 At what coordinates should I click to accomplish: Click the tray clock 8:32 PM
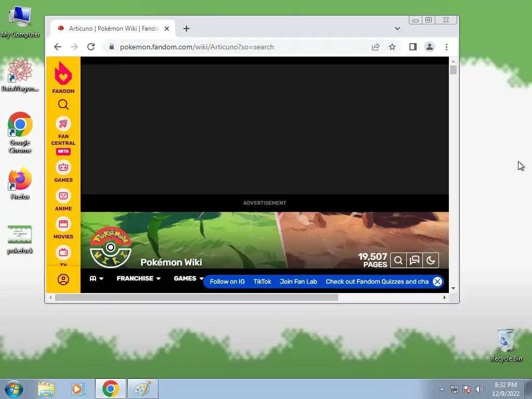click(x=506, y=385)
